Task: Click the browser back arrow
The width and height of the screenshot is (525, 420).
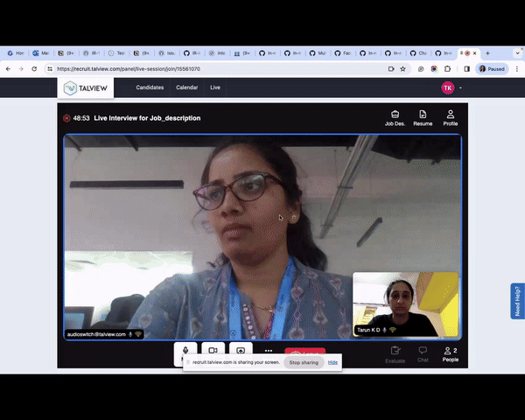Action: point(8,68)
